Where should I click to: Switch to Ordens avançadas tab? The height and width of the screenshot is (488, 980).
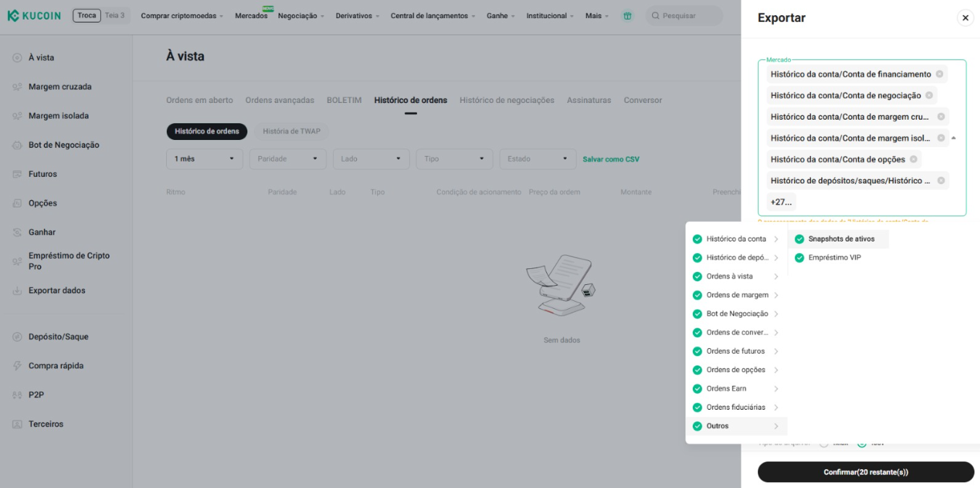pos(280,100)
